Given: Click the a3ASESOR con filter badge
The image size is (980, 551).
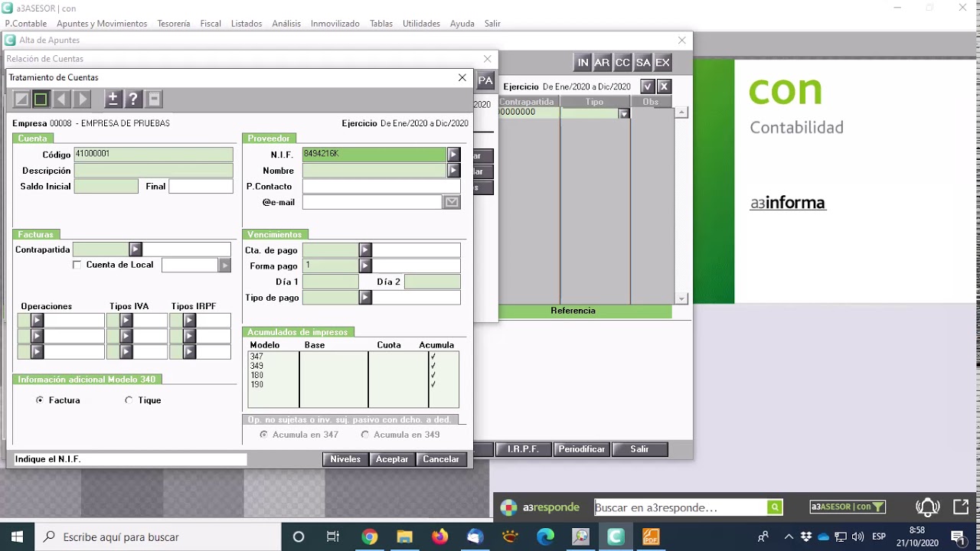Looking at the screenshot, I should (x=848, y=507).
